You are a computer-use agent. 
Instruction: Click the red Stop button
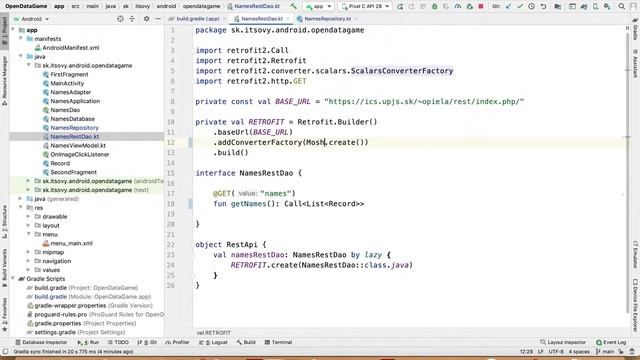481,7
